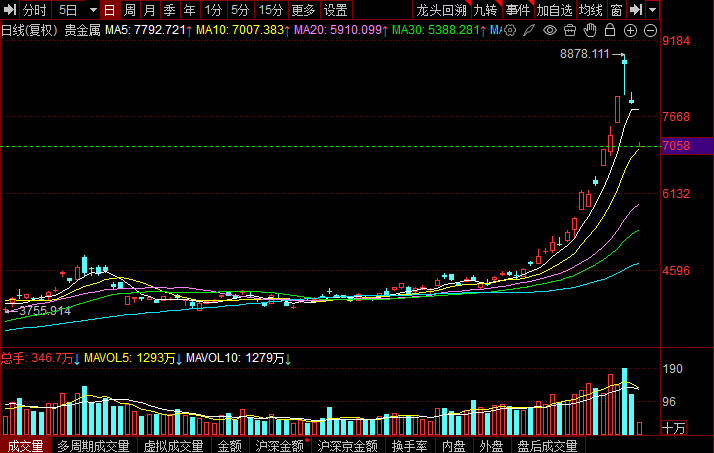
Task: Select the 金额 amount tab
Action: click(x=230, y=446)
